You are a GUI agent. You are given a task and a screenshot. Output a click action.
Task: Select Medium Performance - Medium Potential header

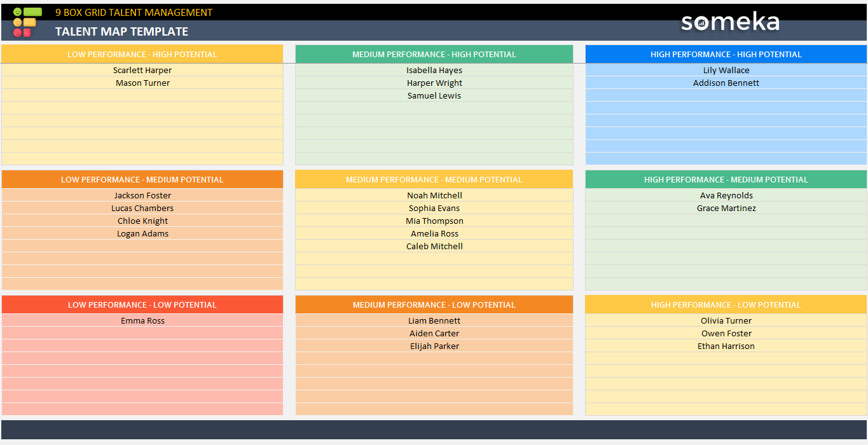[x=434, y=180]
